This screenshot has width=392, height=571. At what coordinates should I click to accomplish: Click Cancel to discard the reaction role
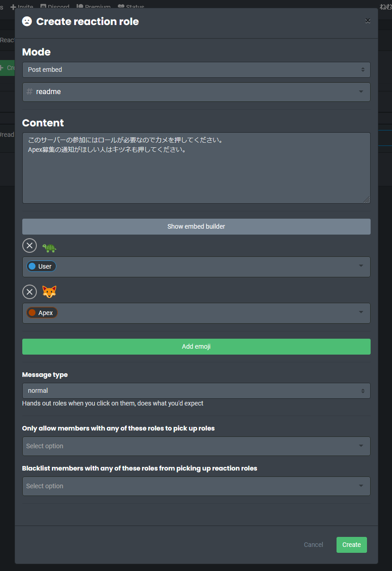point(313,545)
